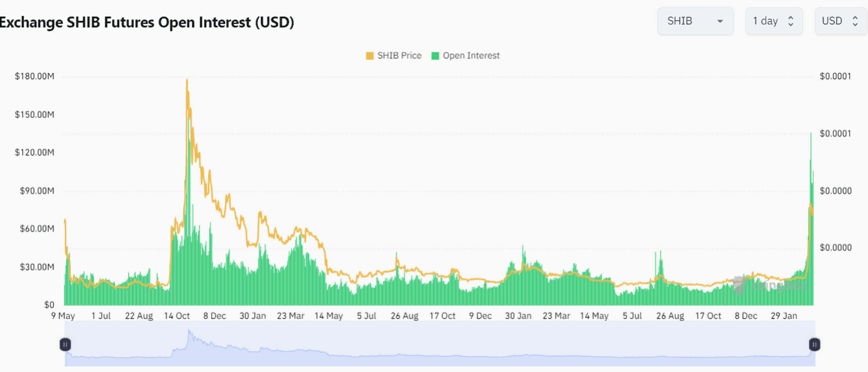Image resolution: width=868 pixels, height=372 pixels.
Task: Click up-down arrows beside 1 day
Action: [x=791, y=21]
